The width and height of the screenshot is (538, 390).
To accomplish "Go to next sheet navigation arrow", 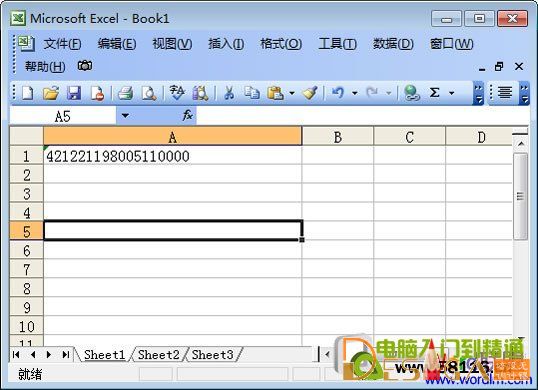I will pos(49,354).
